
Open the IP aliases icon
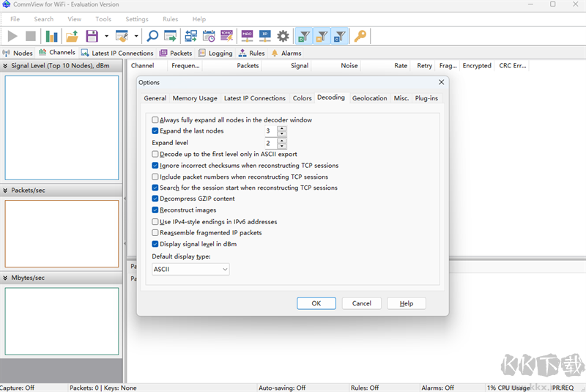point(265,36)
